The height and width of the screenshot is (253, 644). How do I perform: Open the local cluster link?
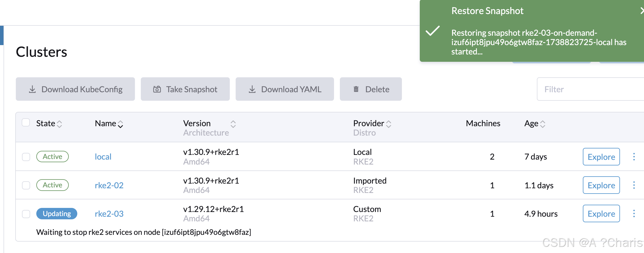pyautogui.click(x=103, y=157)
